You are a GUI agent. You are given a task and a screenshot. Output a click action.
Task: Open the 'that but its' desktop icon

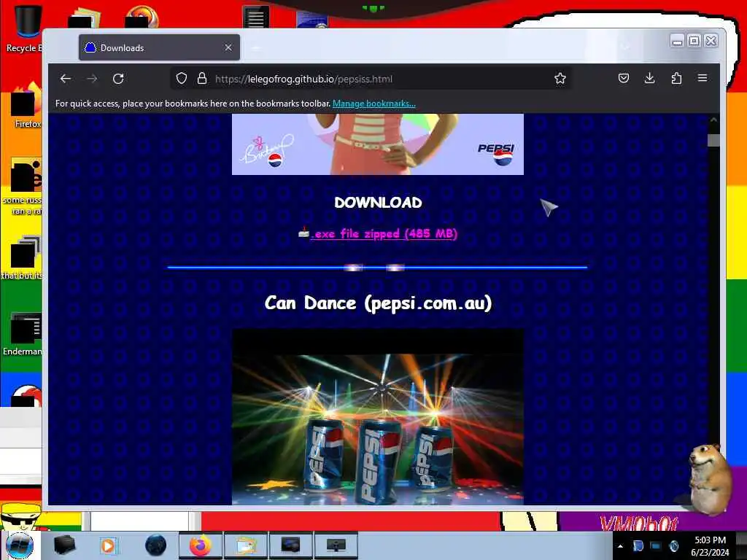[x=23, y=257]
